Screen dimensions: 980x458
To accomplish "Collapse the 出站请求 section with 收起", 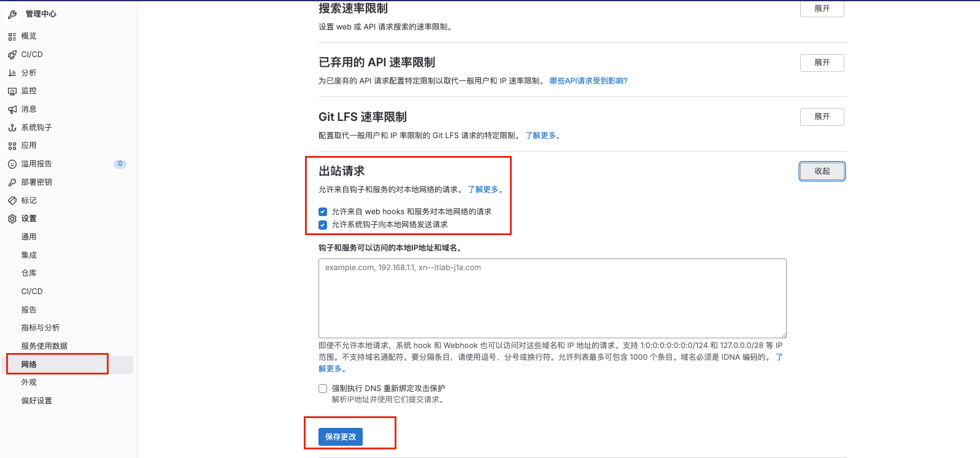I will point(822,171).
